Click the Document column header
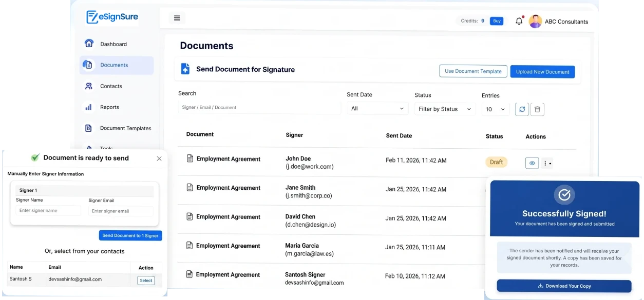 coord(200,134)
